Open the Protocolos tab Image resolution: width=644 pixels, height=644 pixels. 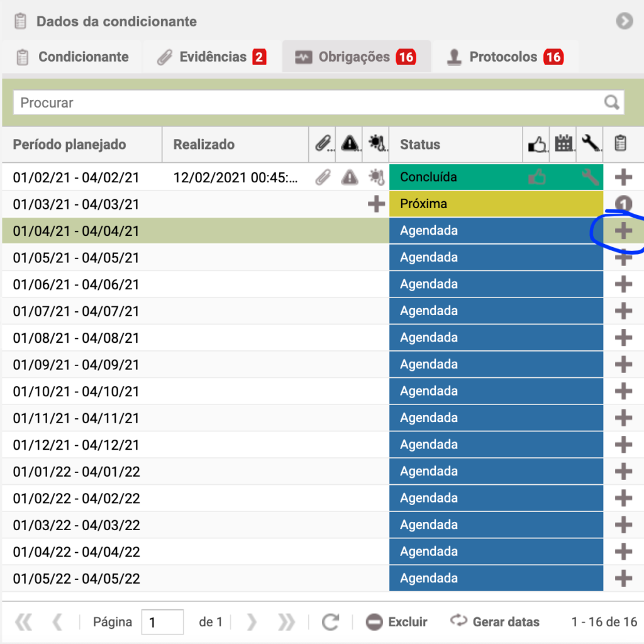point(506,57)
